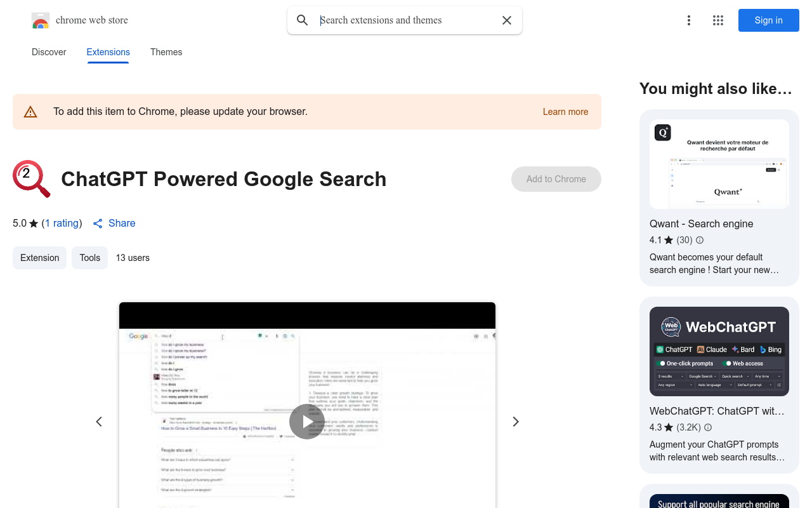Click the star icon beside 5.0 rating
The width and height of the screenshot is (812, 508).
(34, 224)
